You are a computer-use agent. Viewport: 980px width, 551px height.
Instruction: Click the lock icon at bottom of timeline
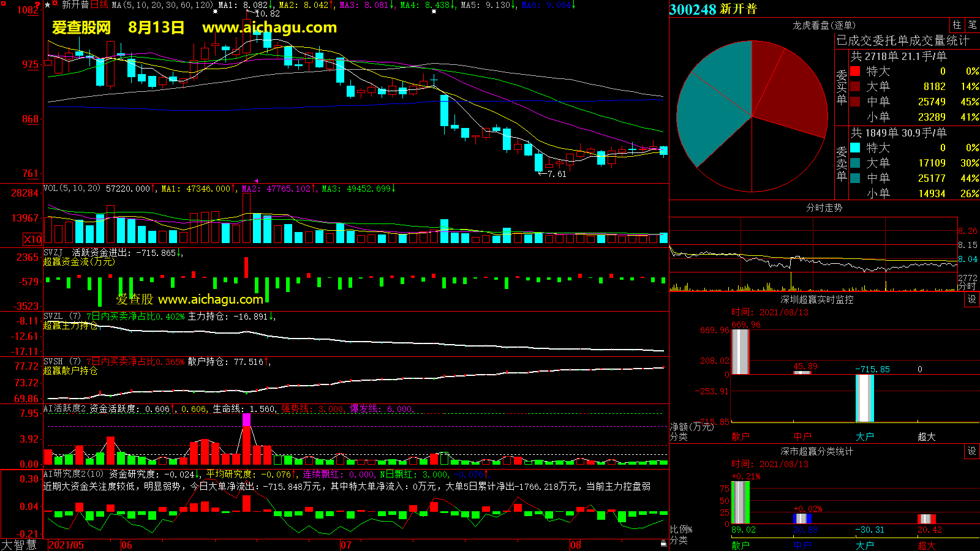(663, 544)
